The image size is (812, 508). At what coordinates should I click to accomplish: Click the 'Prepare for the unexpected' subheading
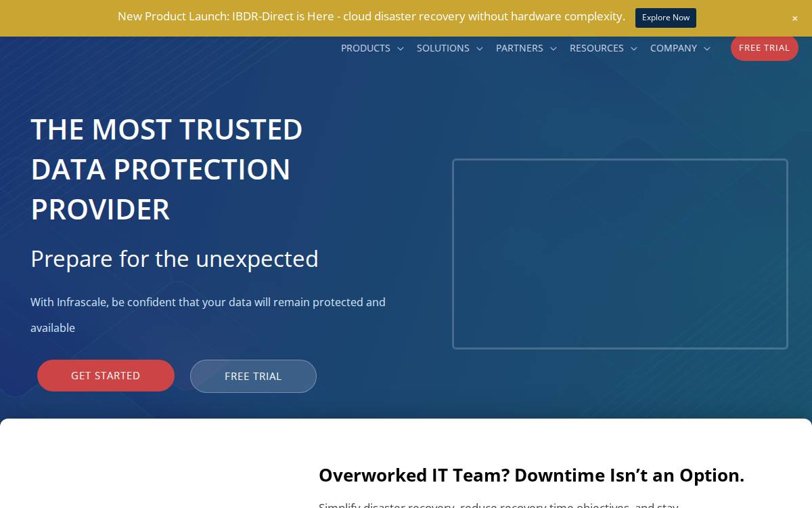175,259
